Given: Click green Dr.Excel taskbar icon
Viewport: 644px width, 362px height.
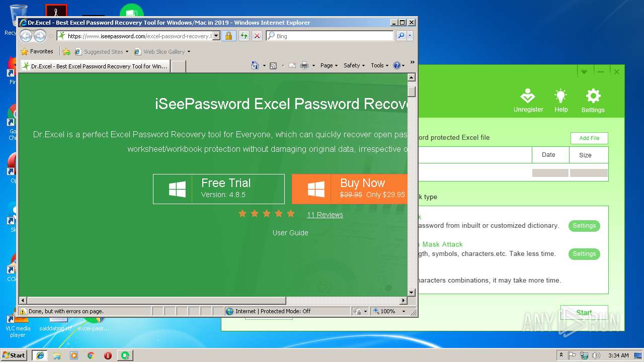Looking at the screenshot, I should click(125, 355).
